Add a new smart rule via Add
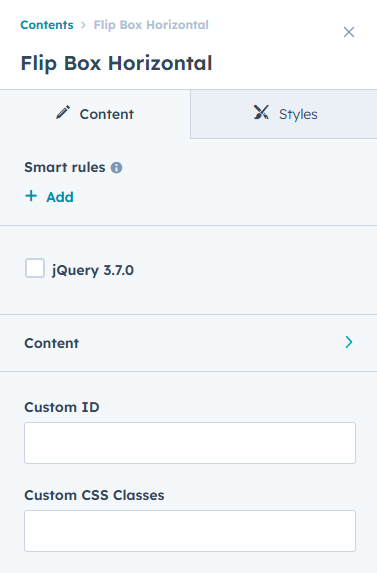 point(49,197)
